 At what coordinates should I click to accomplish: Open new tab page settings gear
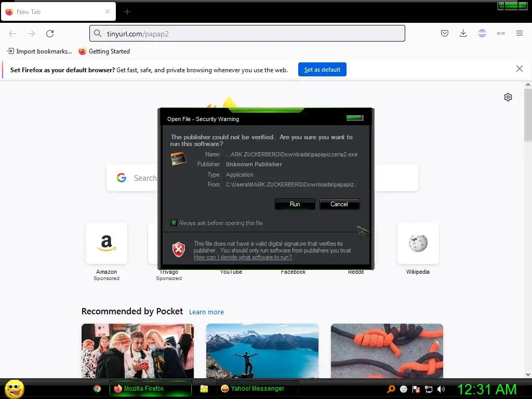coord(508,97)
